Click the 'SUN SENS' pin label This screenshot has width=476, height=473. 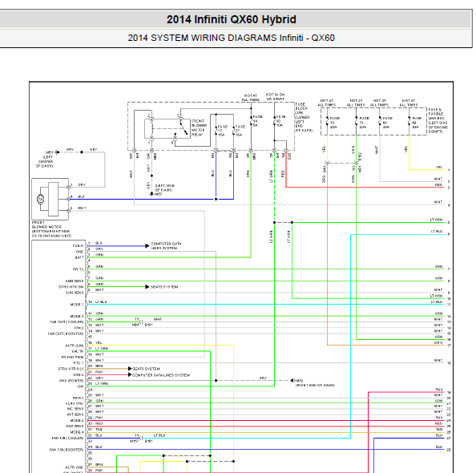click(x=75, y=293)
